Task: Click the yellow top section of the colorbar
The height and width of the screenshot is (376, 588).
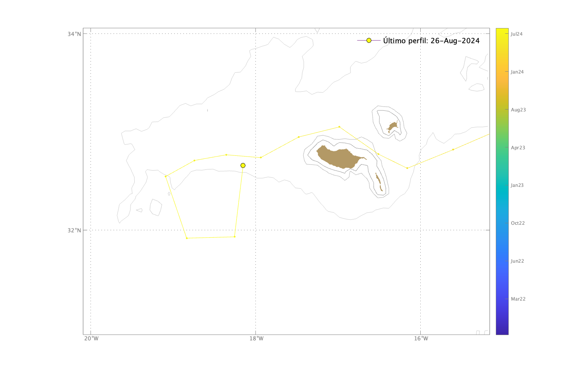Action: click(502, 36)
